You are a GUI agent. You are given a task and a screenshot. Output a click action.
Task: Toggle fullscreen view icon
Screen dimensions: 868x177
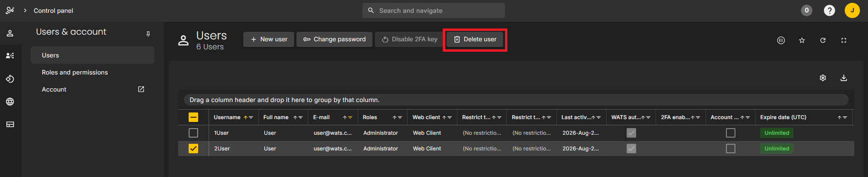[x=844, y=40]
